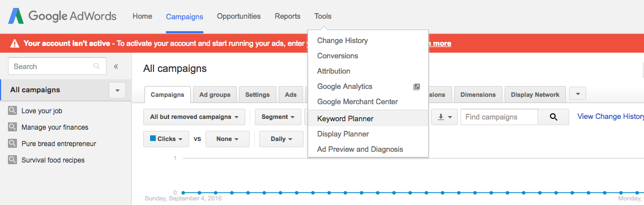The image size is (644, 205).
Task: Click the search icon beside Survival food recipes
Action: click(12, 160)
